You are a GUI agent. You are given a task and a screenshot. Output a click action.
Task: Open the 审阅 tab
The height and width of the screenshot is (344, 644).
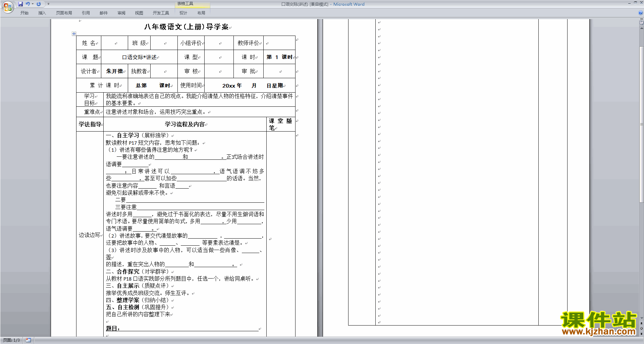coord(121,13)
